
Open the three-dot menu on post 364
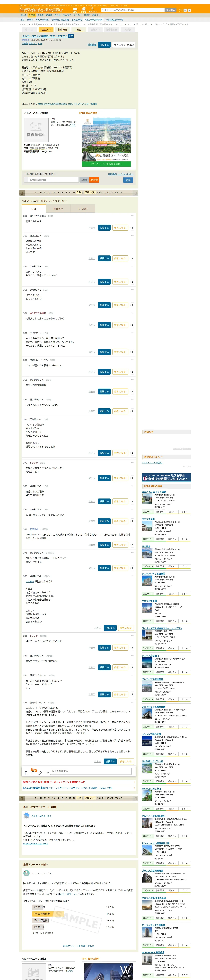(x=133, y=266)
